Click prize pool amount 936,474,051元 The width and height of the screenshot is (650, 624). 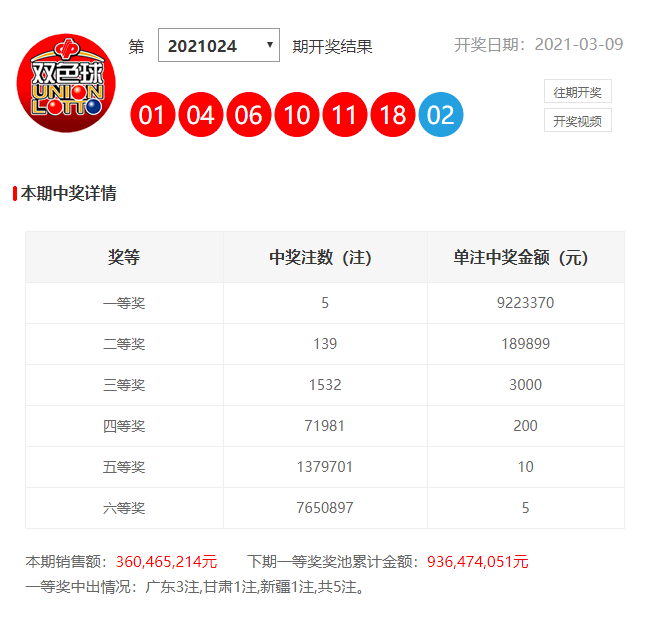477,562
